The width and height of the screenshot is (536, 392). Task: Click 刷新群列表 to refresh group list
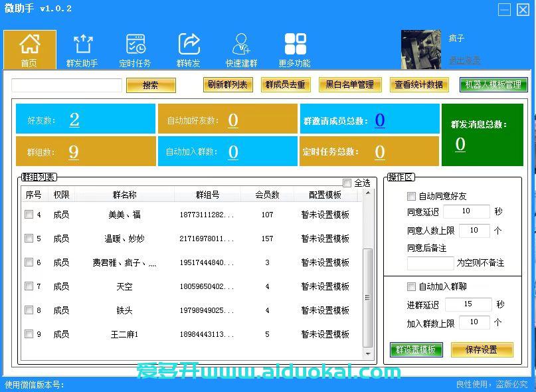227,84
